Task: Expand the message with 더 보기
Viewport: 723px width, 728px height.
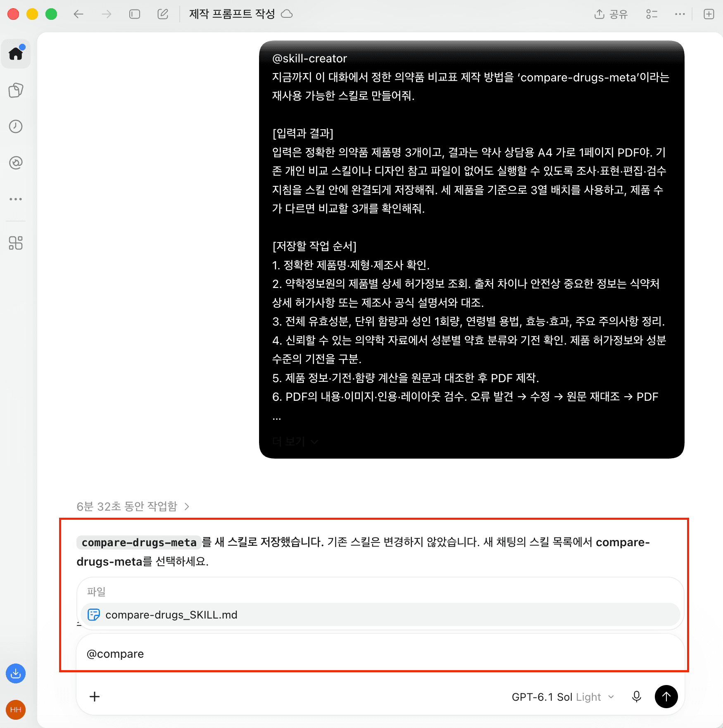Action: point(295,441)
